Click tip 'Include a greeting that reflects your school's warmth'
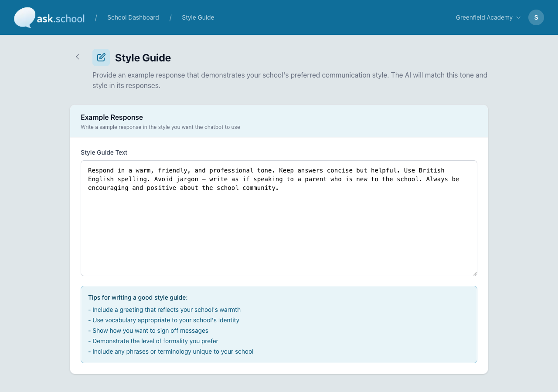The height and width of the screenshot is (392, 558). click(164, 310)
